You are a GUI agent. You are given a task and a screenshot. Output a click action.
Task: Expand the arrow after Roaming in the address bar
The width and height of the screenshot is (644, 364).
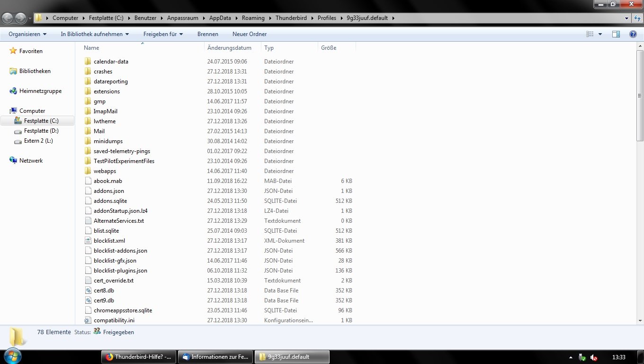point(270,18)
